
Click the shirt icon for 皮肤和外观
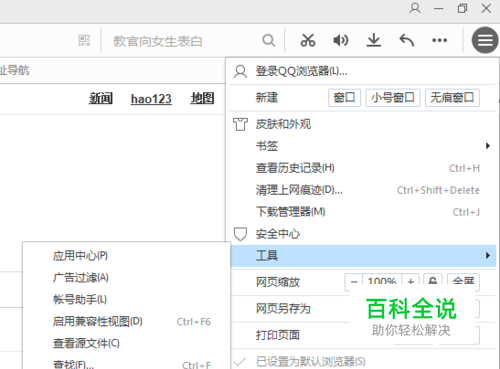tap(240, 124)
